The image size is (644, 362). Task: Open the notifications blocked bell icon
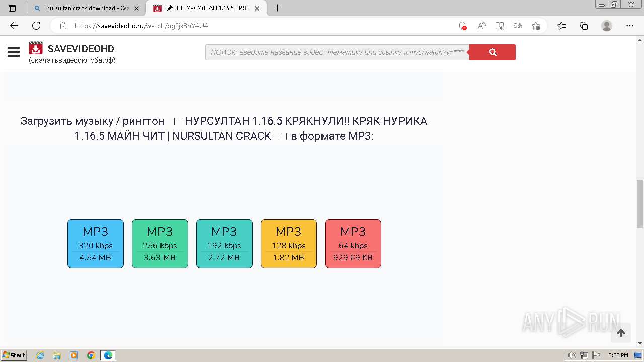(x=462, y=26)
